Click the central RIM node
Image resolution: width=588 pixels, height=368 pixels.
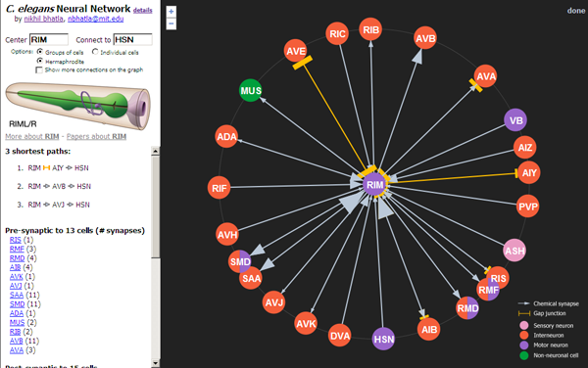point(374,185)
